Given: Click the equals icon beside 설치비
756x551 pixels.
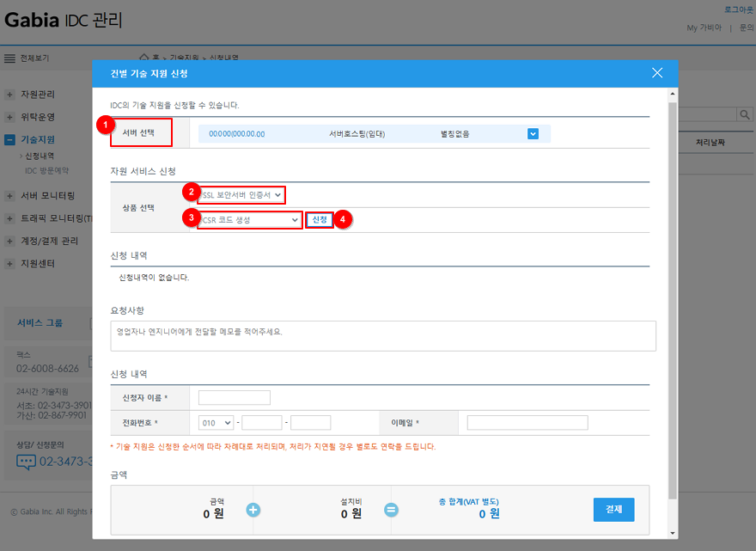Looking at the screenshot, I should click(x=391, y=510).
